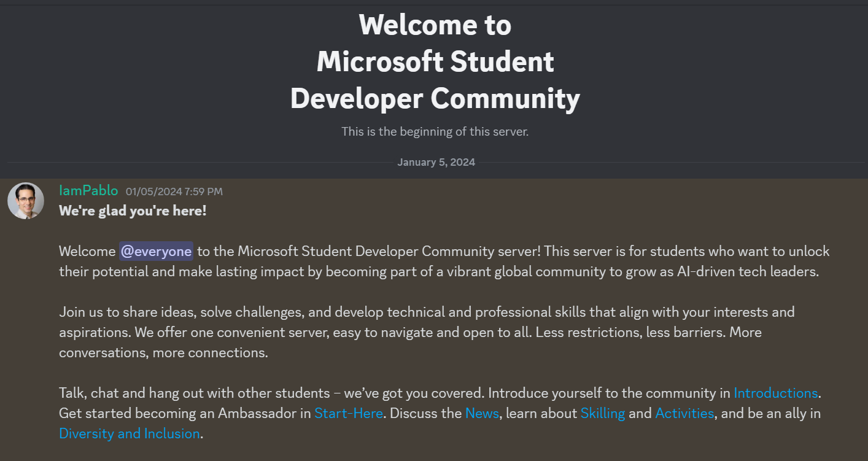Click the message timestamp 01/05/2024 7:59 PM

pos(174,192)
